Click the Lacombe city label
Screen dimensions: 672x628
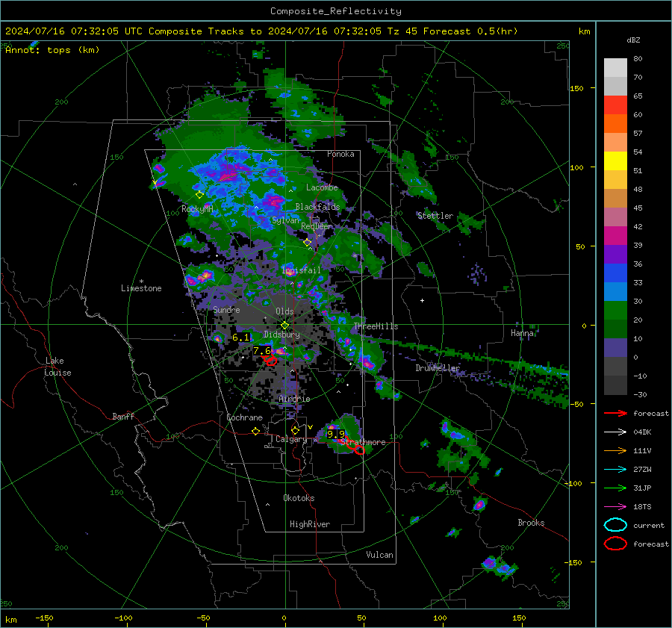coord(322,187)
